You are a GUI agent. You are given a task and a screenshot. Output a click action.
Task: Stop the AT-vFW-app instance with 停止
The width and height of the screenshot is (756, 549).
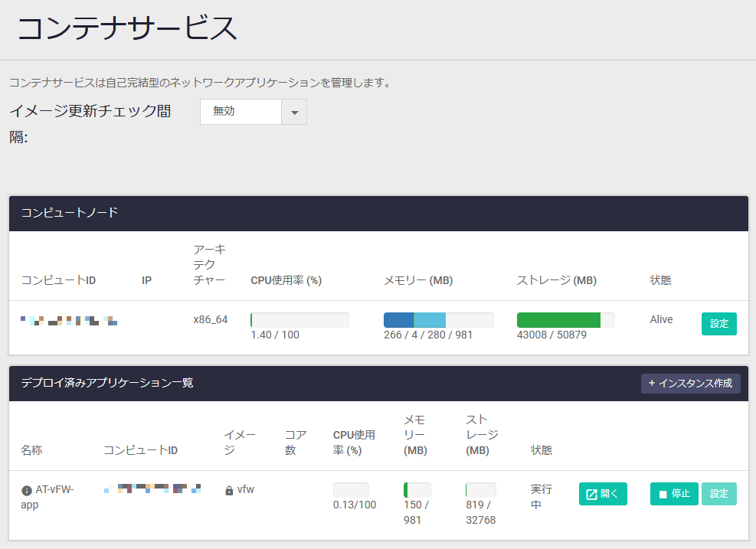(674, 494)
